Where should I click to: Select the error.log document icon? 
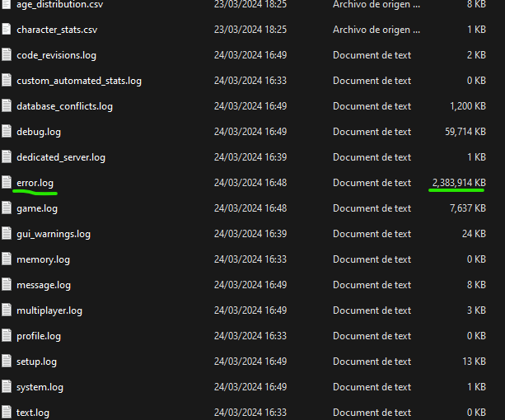point(6,182)
